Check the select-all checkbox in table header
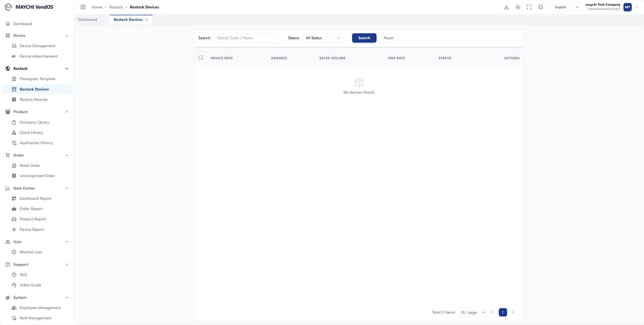644x325 pixels. point(200,58)
